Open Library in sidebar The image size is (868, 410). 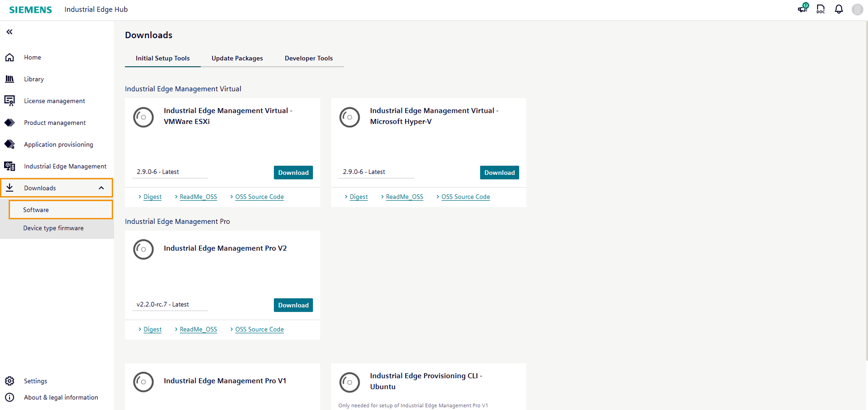point(34,79)
